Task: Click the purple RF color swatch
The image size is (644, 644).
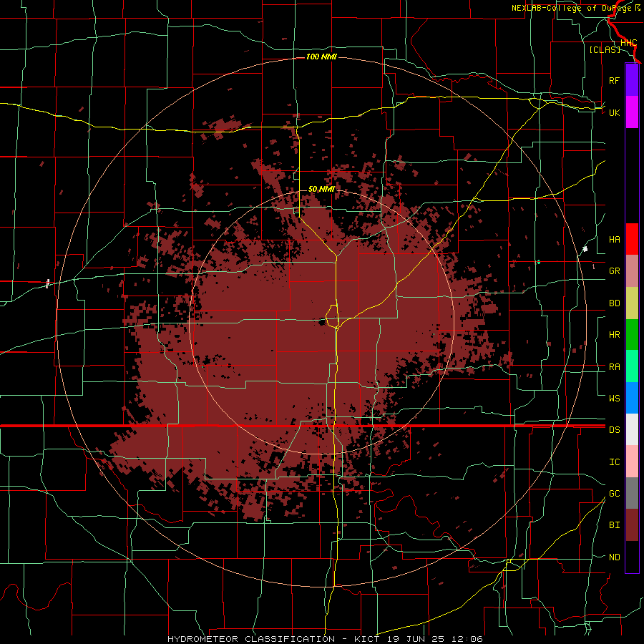Action: click(632, 80)
